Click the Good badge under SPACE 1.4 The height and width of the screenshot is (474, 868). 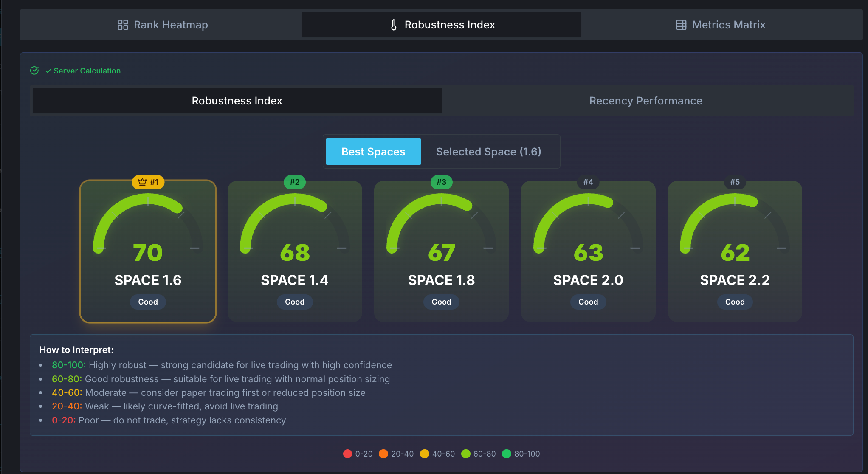[x=295, y=302]
